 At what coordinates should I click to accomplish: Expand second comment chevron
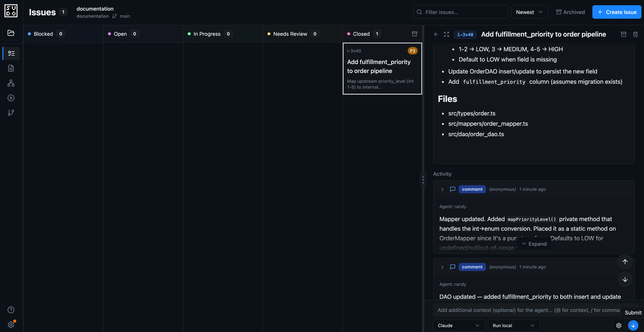point(442,267)
